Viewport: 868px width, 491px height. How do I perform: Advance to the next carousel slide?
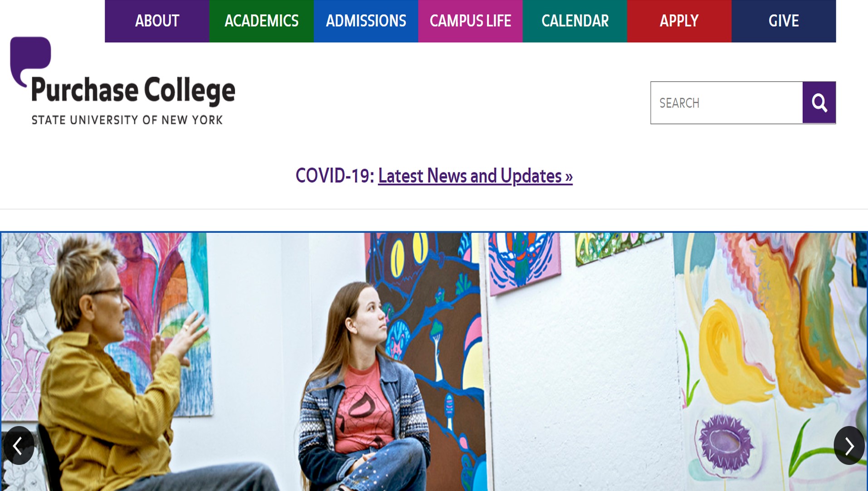(x=849, y=445)
